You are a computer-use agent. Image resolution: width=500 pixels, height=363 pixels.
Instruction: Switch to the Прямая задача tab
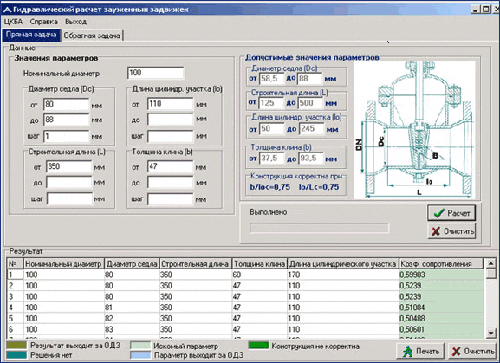tap(31, 35)
